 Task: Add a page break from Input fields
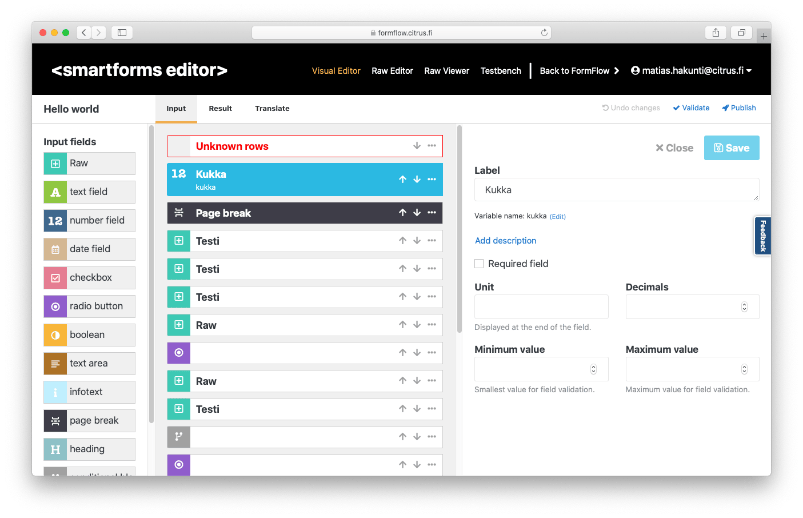click(x=90, y=421)
